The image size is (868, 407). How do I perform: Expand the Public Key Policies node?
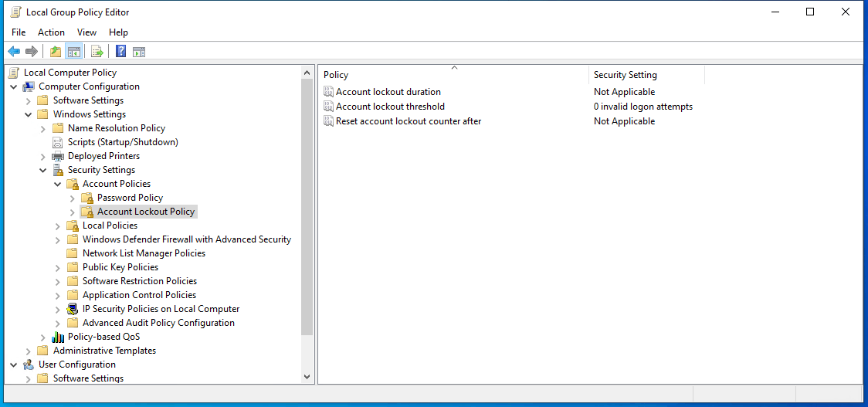click(58, 267)
